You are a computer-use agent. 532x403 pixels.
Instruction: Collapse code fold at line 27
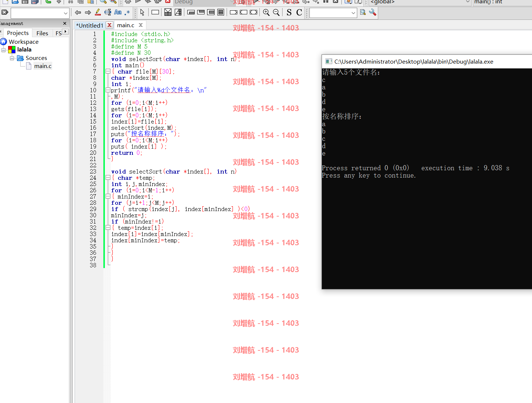(108, 196)
